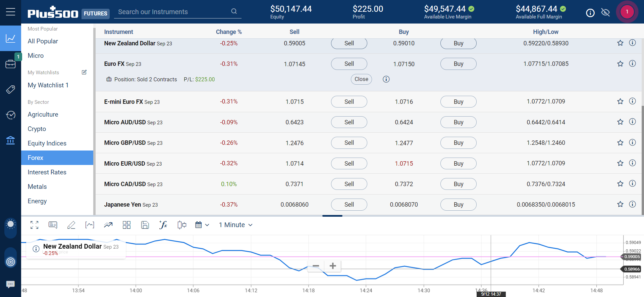The image size is (644, 297).
Task: Click the fullscreen chart icon
Action: (x=34, y=225)
